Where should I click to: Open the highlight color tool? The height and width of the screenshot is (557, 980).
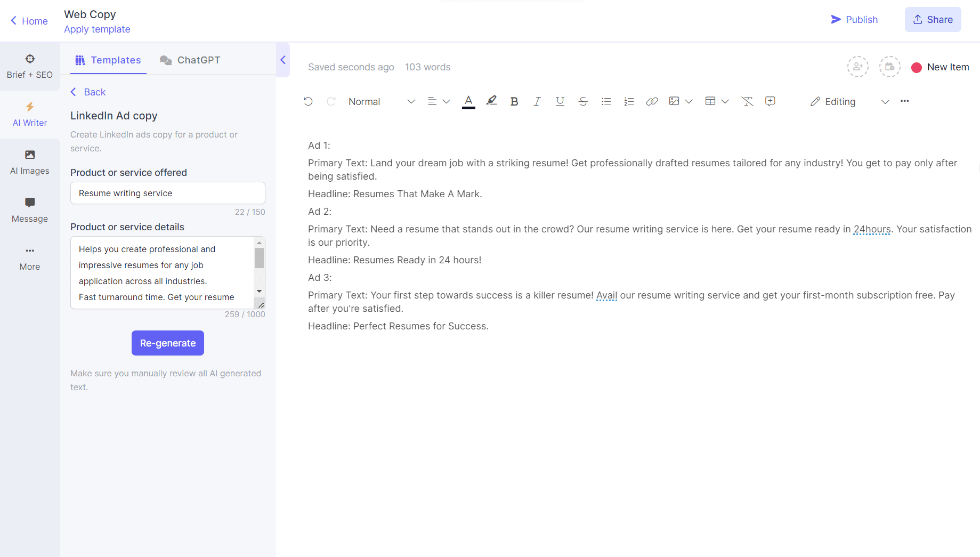[491, 101]
